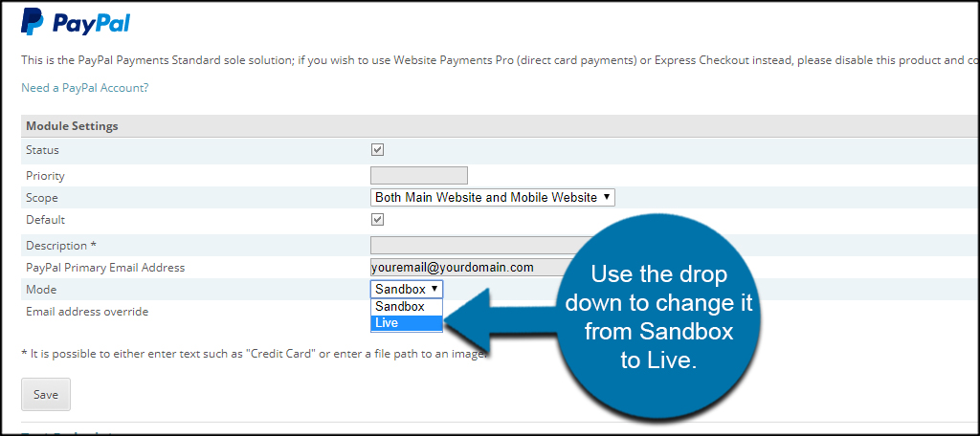Focus the Priority input field
Image resolution: width=980 pixels, height=436 pixels.
(419, 176)
